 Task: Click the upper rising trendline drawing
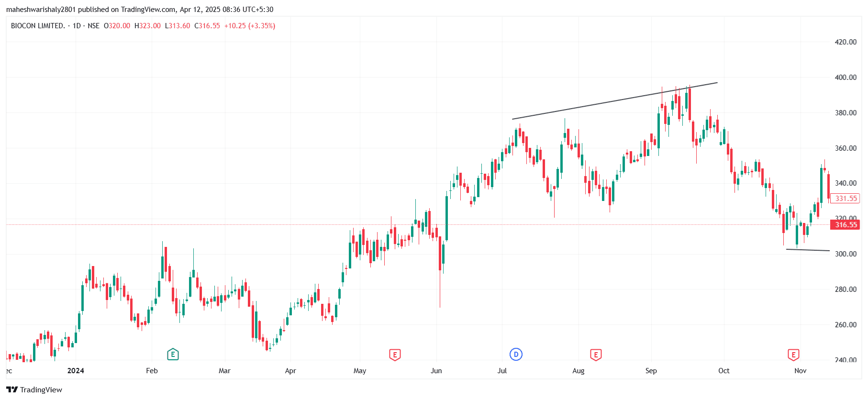615,101
